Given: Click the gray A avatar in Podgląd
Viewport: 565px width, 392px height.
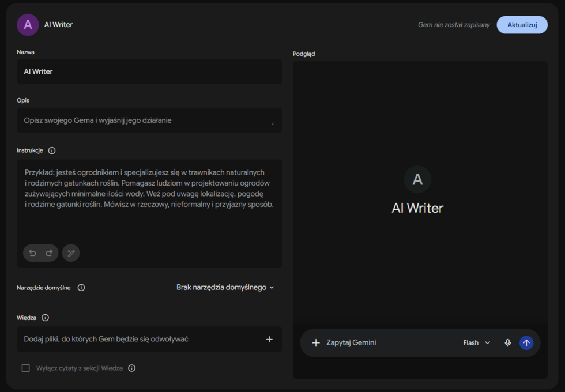Looking at the screenshot, I should 417,179.
